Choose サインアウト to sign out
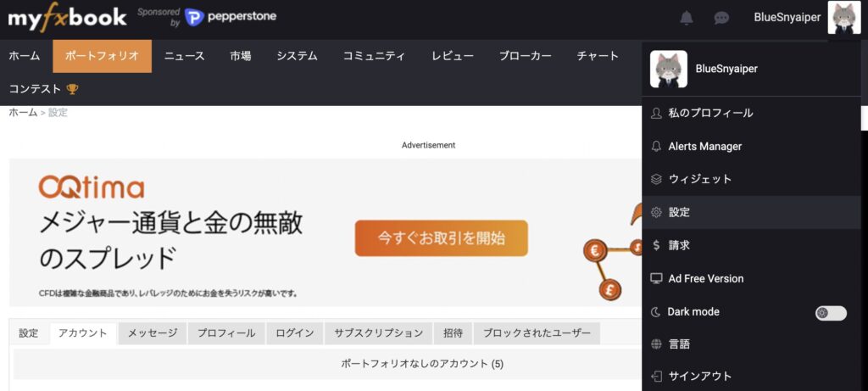The image size is (868, 391). pyautogui.click(x=751, y=377)
